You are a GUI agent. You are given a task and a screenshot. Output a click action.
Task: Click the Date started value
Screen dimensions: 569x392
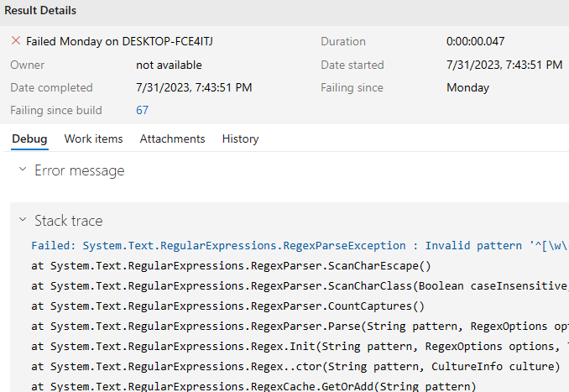click(504, 65)
